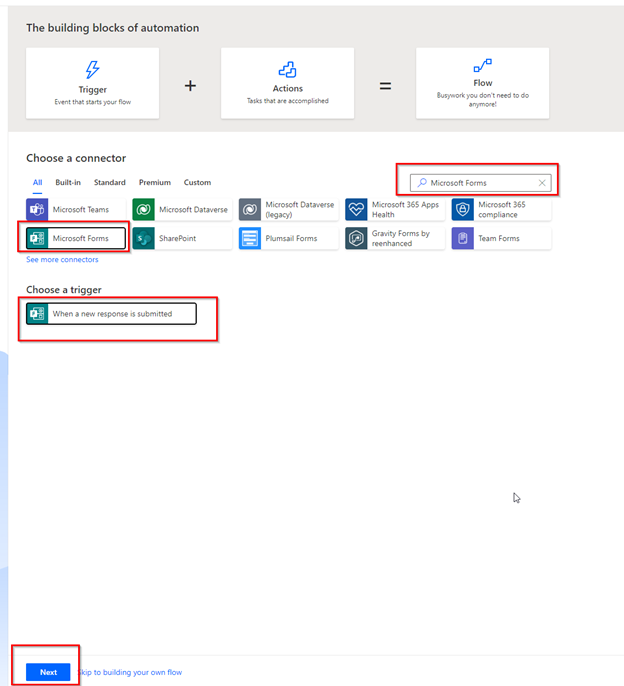Click the 'Team Forms' connector label

point(499,238)
